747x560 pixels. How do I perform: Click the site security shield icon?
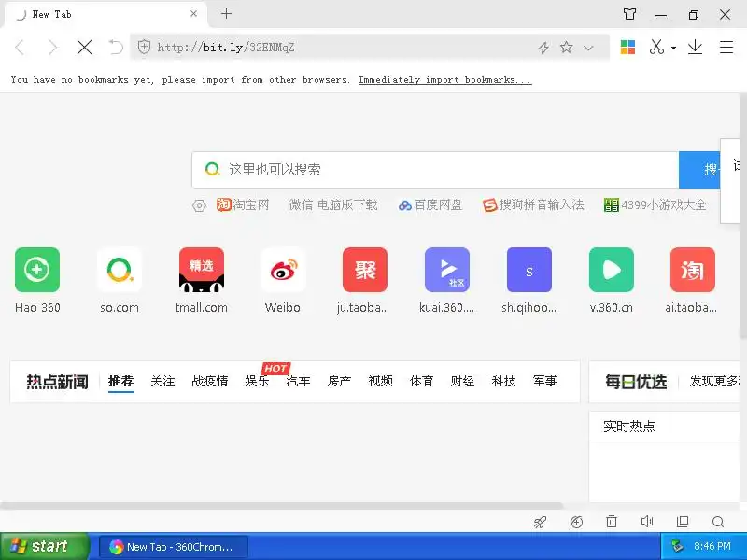click(144, 48)
